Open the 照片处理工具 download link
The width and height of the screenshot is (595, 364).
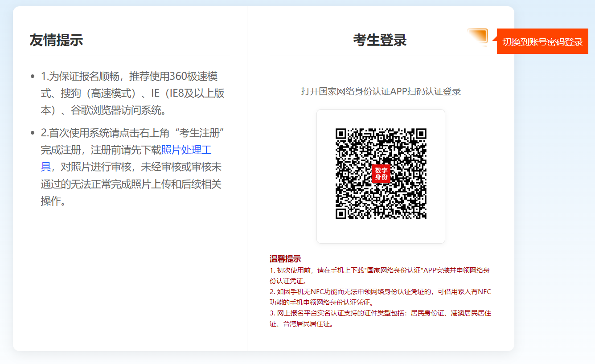click(186, 150)
